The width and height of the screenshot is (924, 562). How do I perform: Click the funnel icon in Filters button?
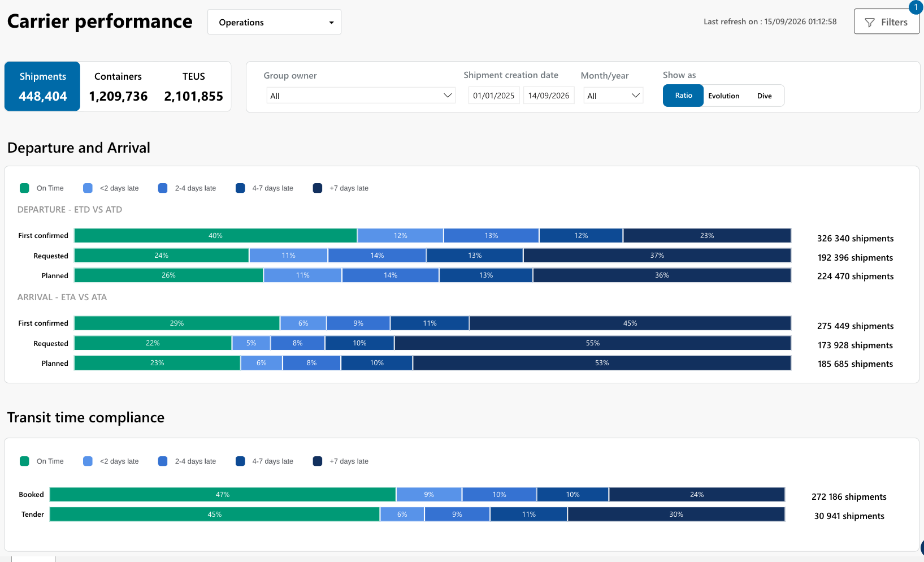[870, 22]
